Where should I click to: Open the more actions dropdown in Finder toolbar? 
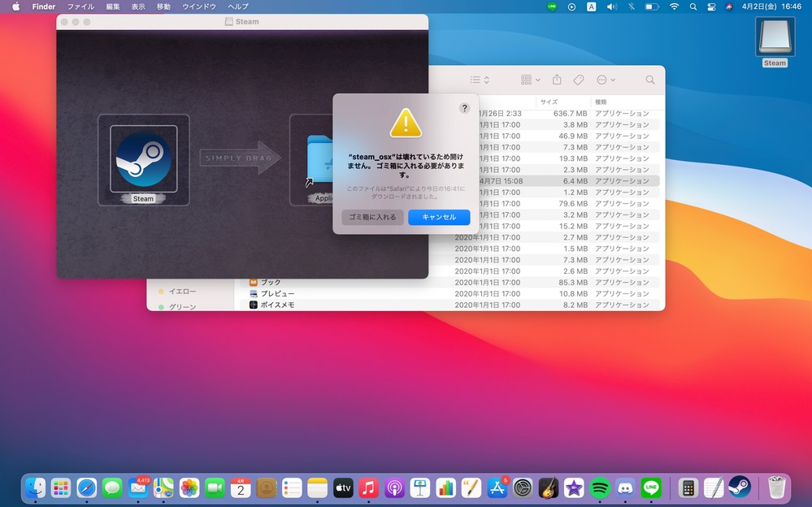606,80
